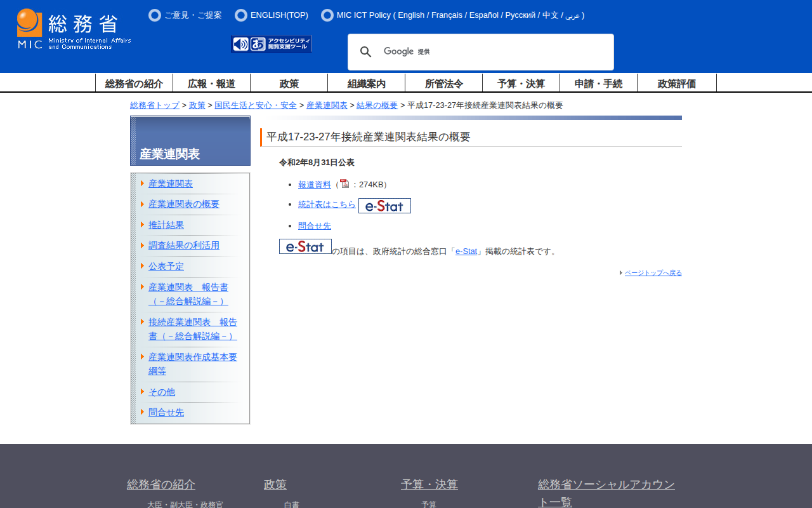Click the Google search magnifier icon
The width and height of the screenshot is (812, 508).
click(366, 52)
